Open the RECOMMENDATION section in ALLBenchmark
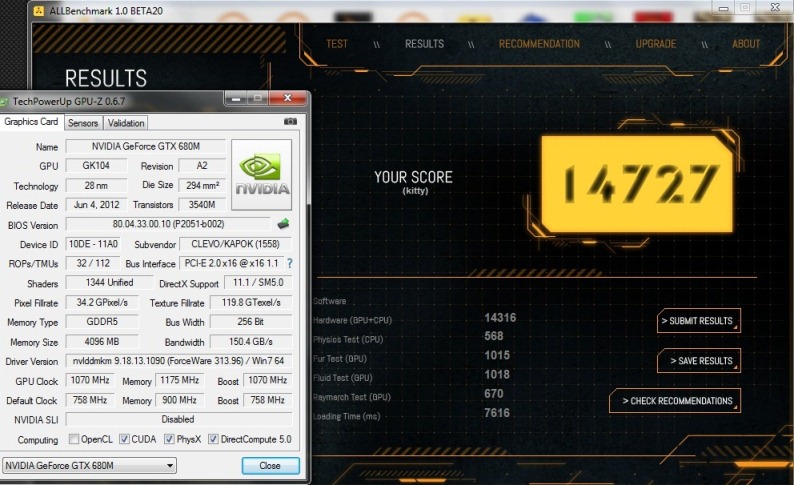794x485 pixels. pyautogui.click(x=539, y=44)
